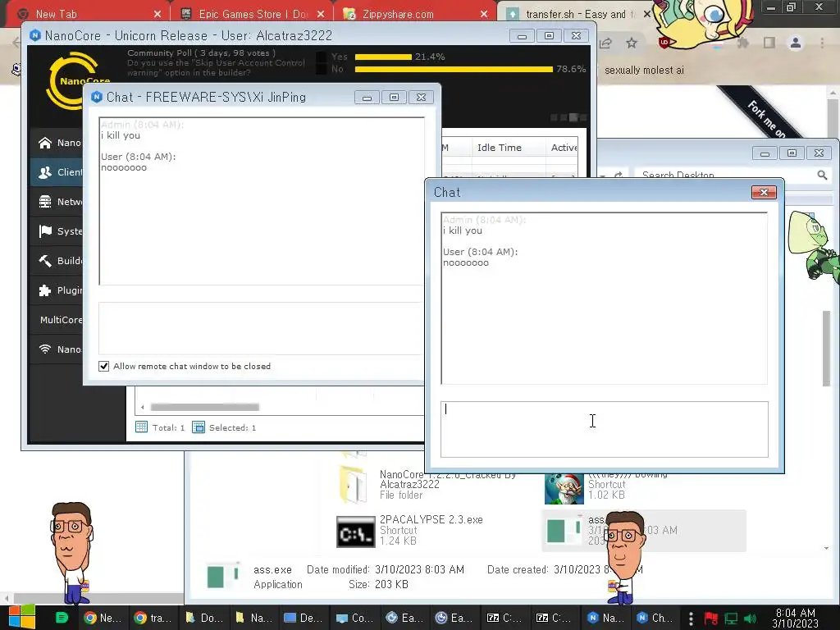Select the NanoCore cracked File folder item
This screenshot has width=840, height=630.
tap(428, 484)
